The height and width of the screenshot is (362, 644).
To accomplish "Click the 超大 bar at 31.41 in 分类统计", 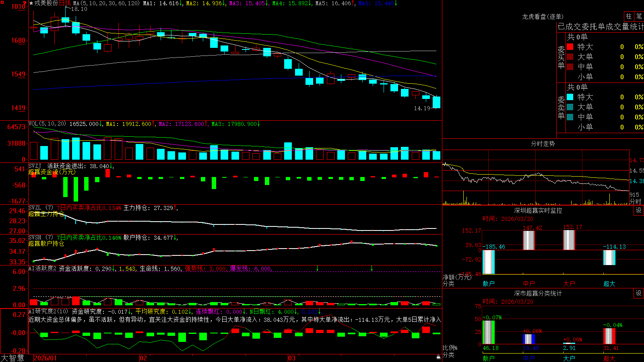I will (609, 336).
